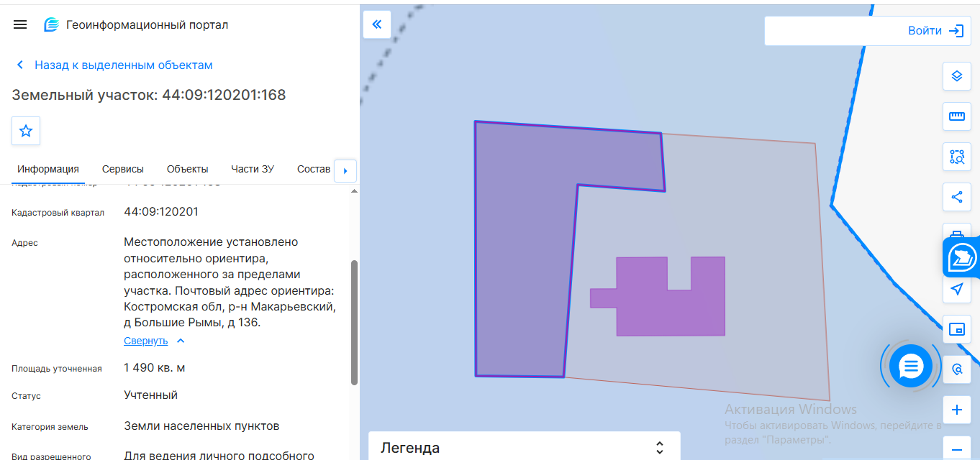
Task: Collapse the side panel with double chevron
Action: pos(376,24)
